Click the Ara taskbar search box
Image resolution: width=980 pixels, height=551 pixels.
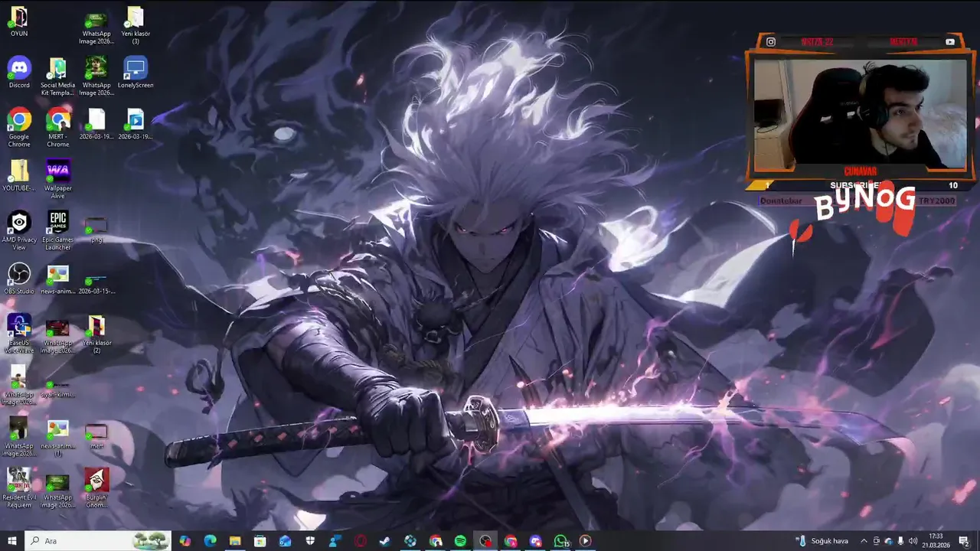point(99,541)
